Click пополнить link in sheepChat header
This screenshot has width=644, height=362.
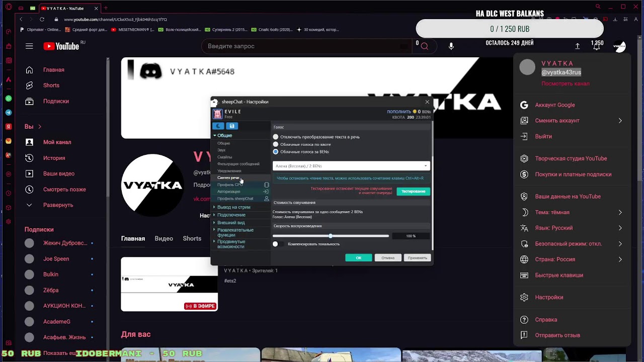[x=398, y=112]
